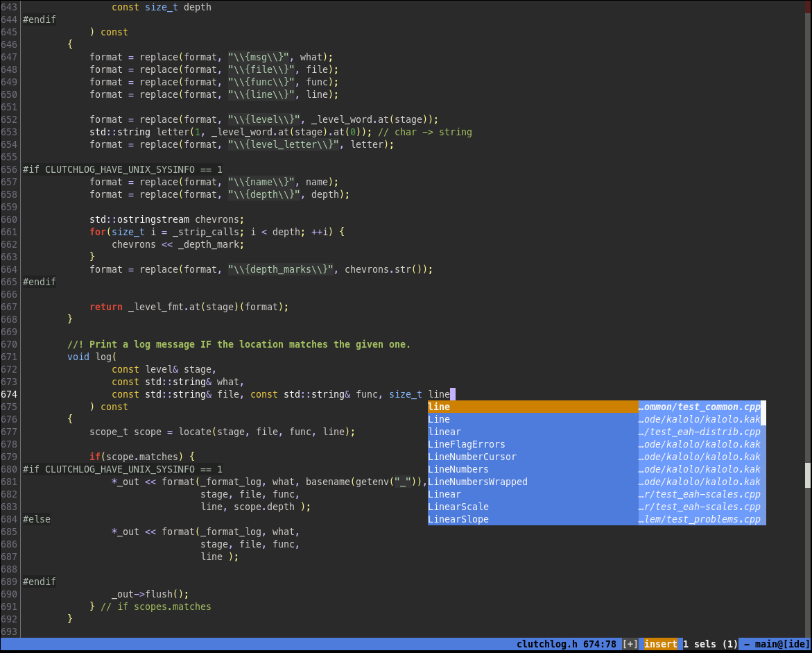Click the '1 sels (1)' selection count
Image resolution: width=812 pixels, height=653 pixels.
710,644
